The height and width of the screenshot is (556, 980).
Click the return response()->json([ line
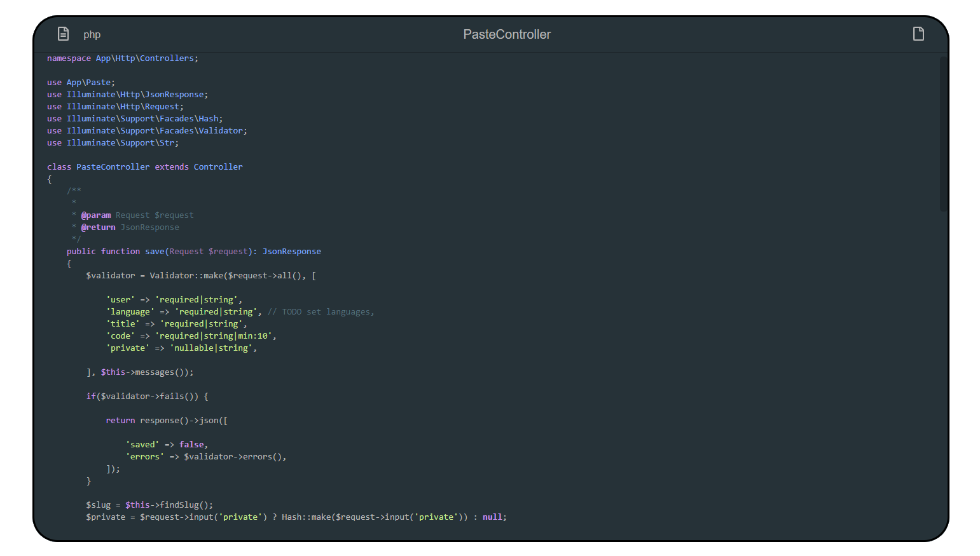(167, 421)
